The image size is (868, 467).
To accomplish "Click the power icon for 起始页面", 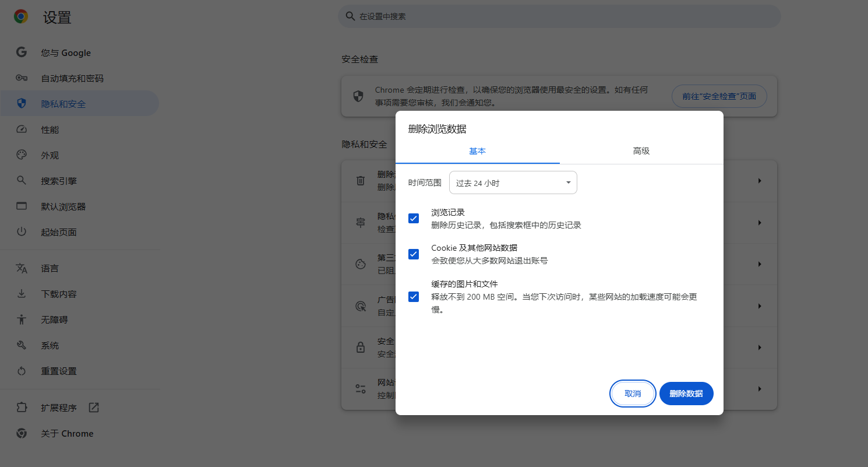I will 22,232.
